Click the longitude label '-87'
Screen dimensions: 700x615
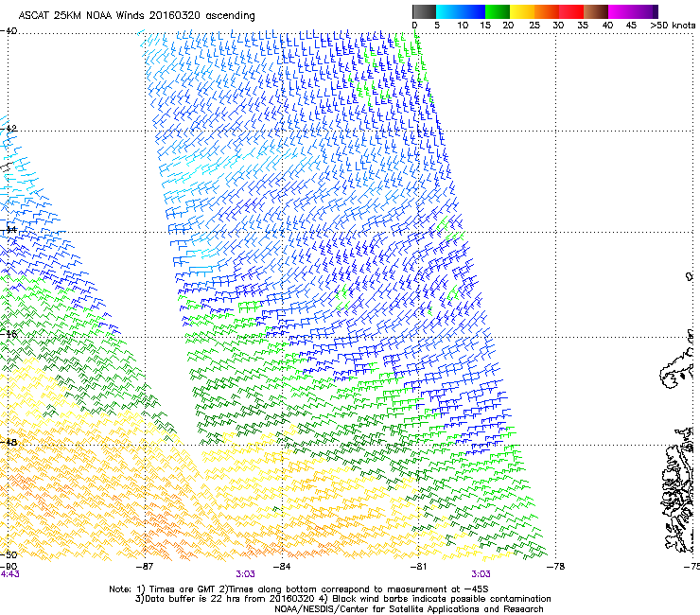[x=145, y=567]
